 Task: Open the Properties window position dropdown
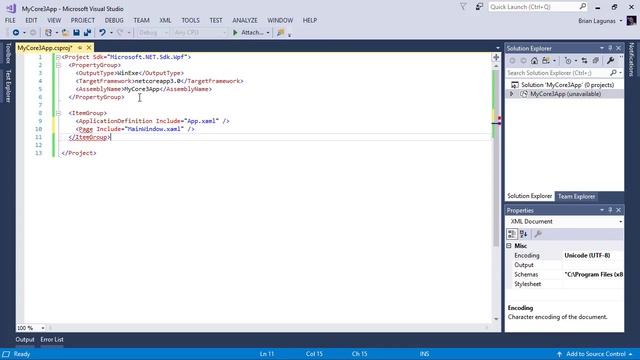(x=602, y=210)
